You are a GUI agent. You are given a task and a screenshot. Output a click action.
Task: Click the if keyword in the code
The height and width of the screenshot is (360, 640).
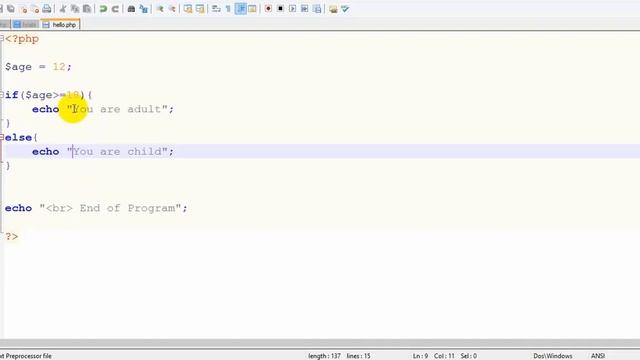(11, 95)
